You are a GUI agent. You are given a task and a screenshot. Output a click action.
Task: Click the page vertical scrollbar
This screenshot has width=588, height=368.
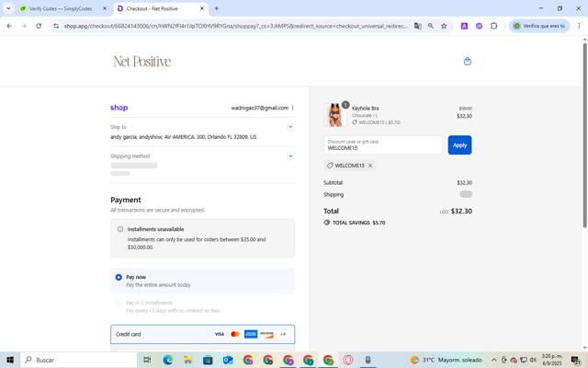click(584, 135)
